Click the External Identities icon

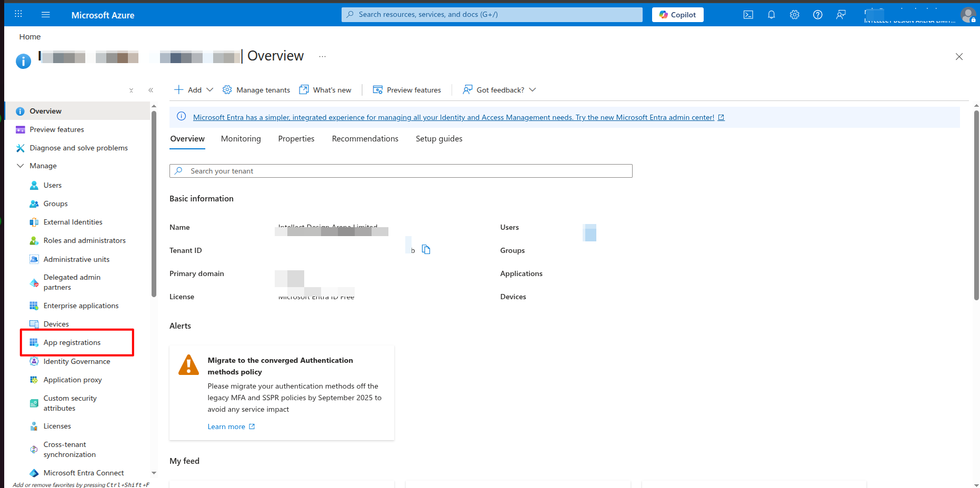point(34,222)
